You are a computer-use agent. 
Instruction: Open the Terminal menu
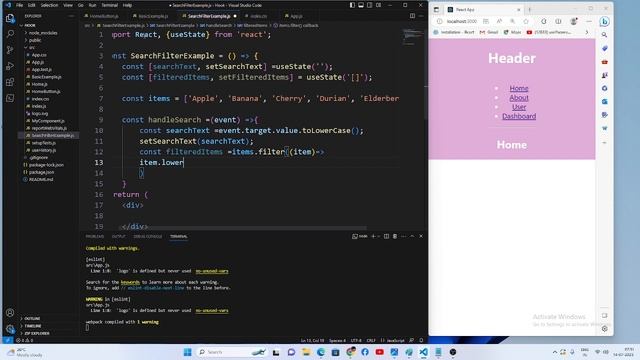coord(109,5)
